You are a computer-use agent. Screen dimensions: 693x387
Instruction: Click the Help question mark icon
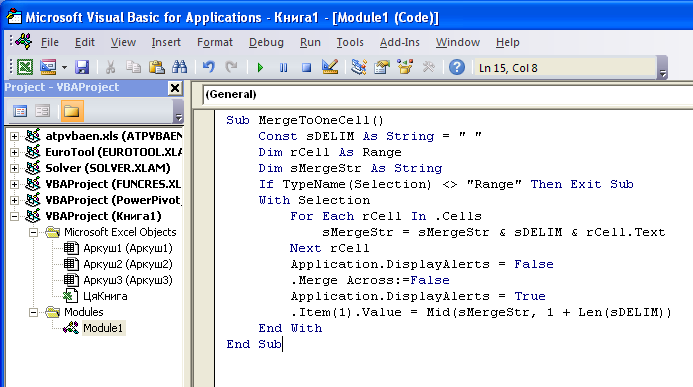tap(457, 67)
